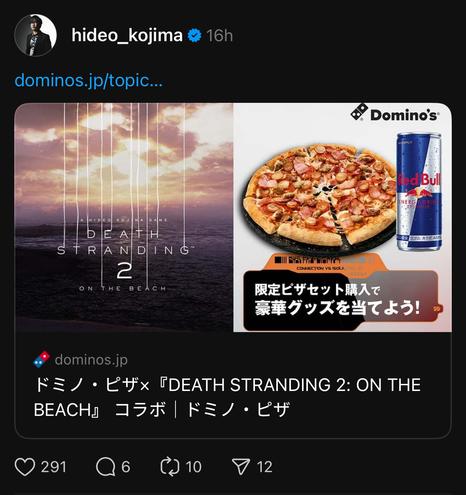
Task: Repost using the circular arrows icon
Action: point(170,467)
